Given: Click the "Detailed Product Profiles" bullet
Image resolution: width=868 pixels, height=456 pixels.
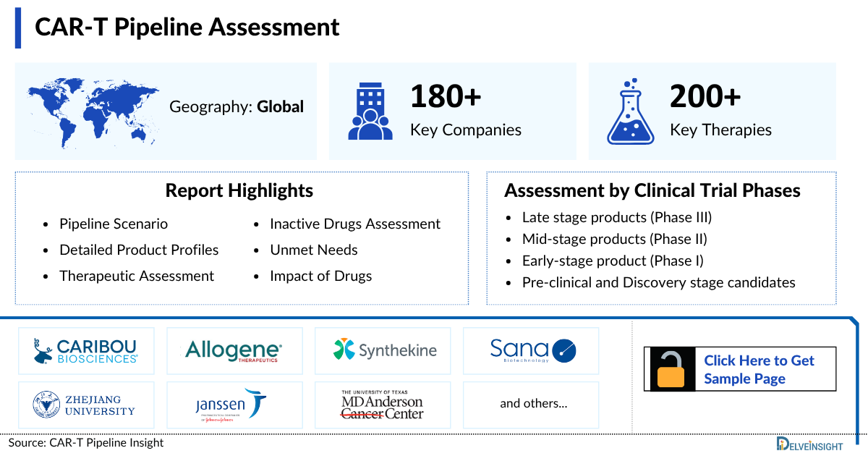Looking at the screenshot, I should [139, 250].
